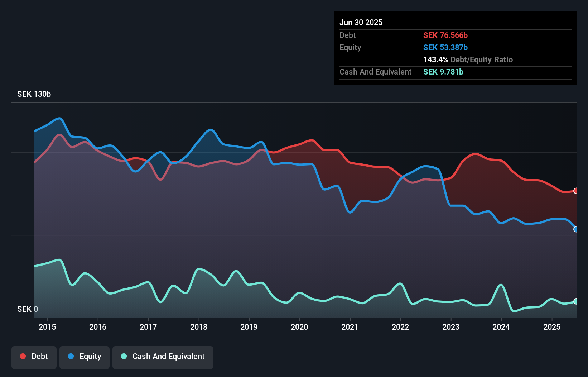
Task: Toggle the Equity legend button
Action: tap(85, 357)
